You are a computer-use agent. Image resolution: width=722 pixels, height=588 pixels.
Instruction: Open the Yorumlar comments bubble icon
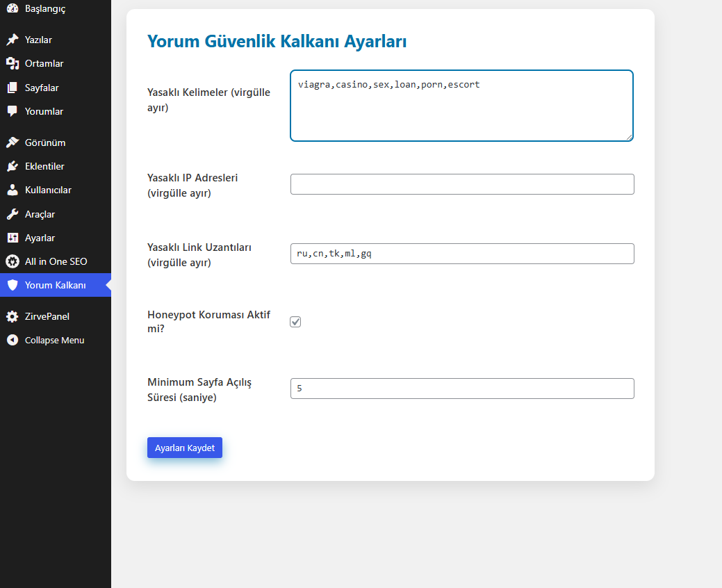tap(12, 111)
